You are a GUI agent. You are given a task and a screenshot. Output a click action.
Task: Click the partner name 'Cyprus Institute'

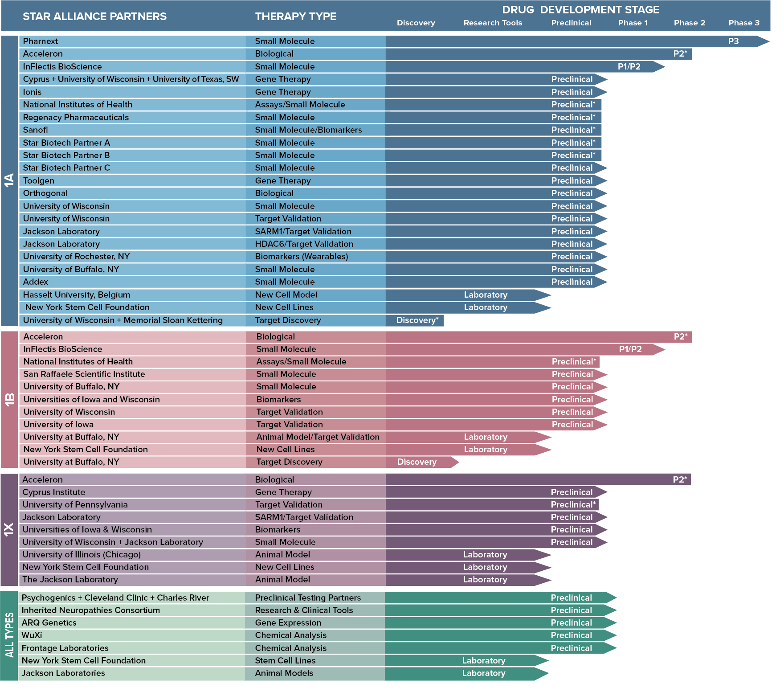[x=54, y=492]
